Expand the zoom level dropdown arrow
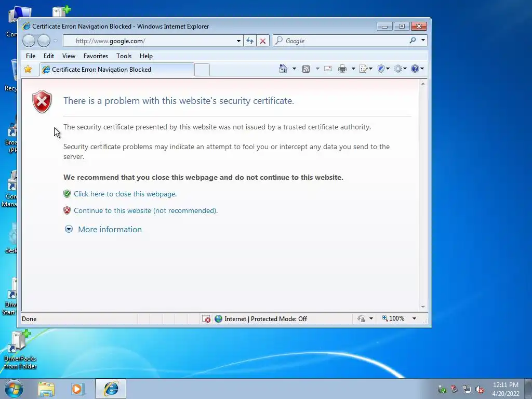This screenshot has height=399, width=532. (x=414, y=318)
